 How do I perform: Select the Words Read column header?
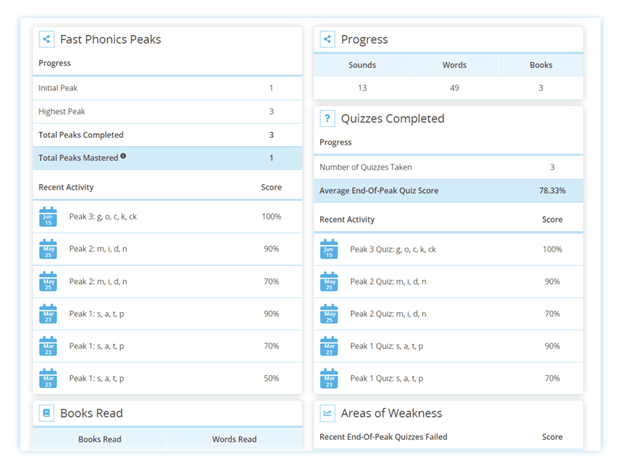(x=234, y=439)
